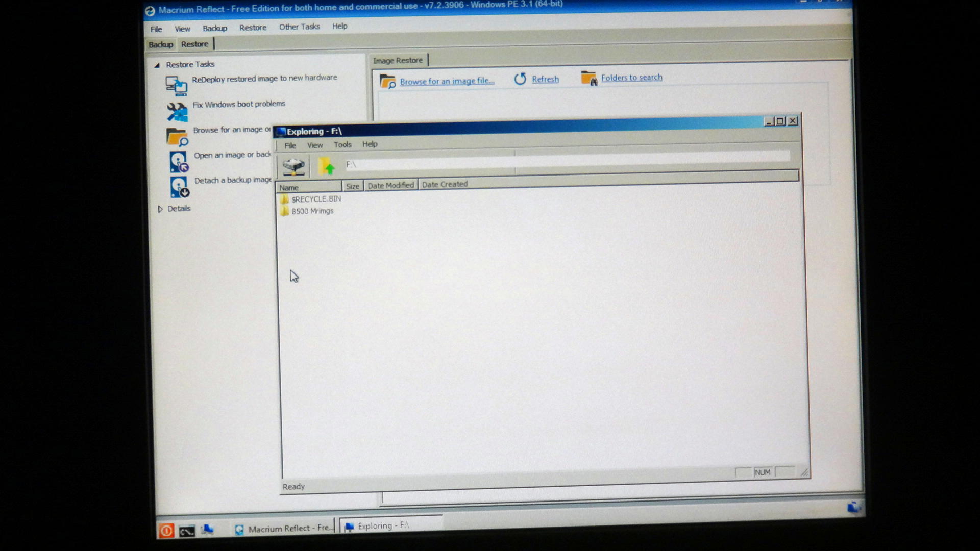This screenshot has width=980, height=551.
Task: Click the Browse for an image file link
Action: (x=447, y=81)
